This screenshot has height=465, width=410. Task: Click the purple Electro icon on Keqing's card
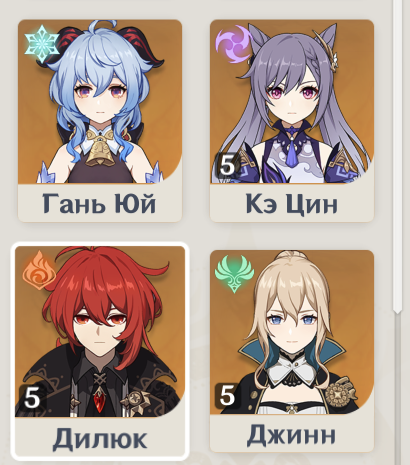(234, 44)
